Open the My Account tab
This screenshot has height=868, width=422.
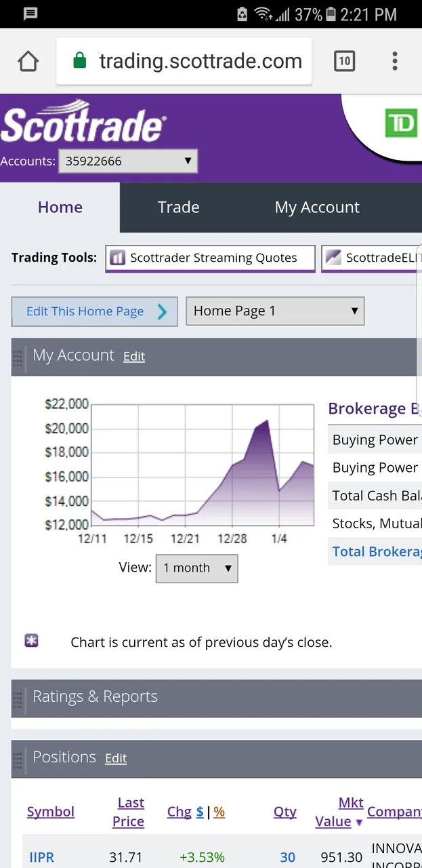[317, 208]
